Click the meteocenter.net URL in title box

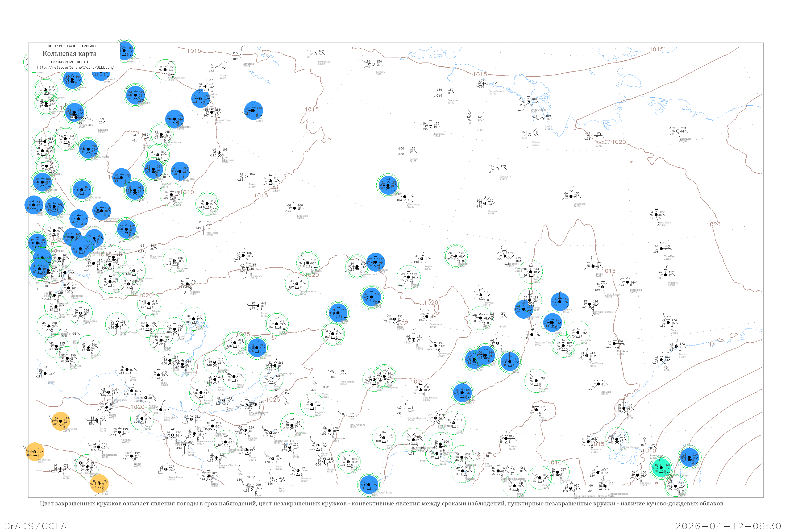coord(75,68)
